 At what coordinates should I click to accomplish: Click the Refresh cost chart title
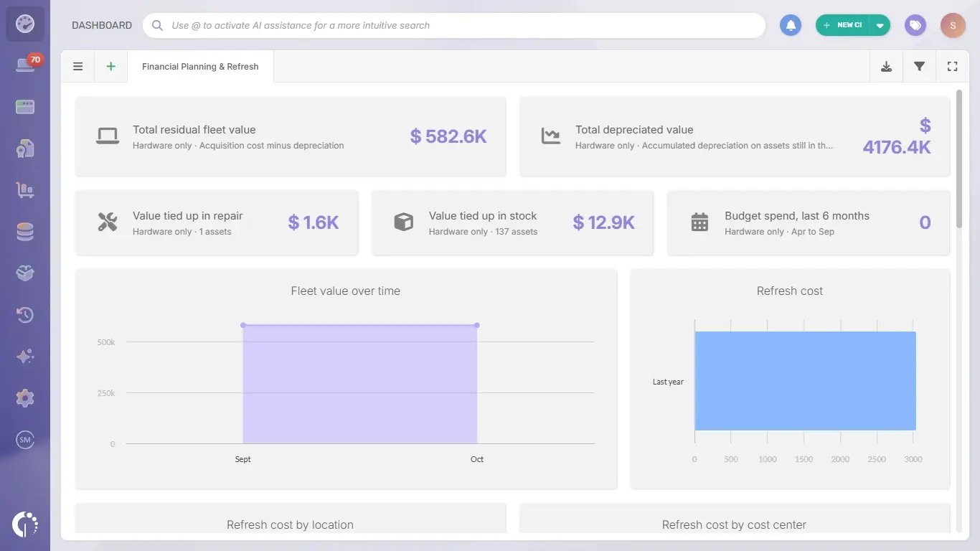[x=790, y=291]
